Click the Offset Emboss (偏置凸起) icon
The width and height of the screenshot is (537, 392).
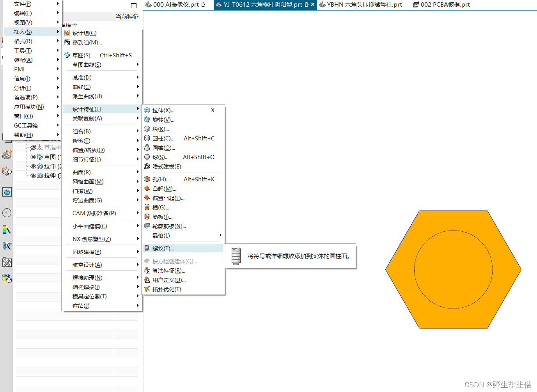click(x=147, y=198)
